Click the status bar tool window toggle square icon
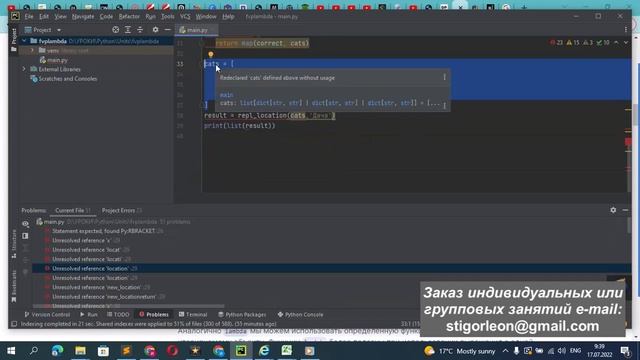 click(14, 324)
